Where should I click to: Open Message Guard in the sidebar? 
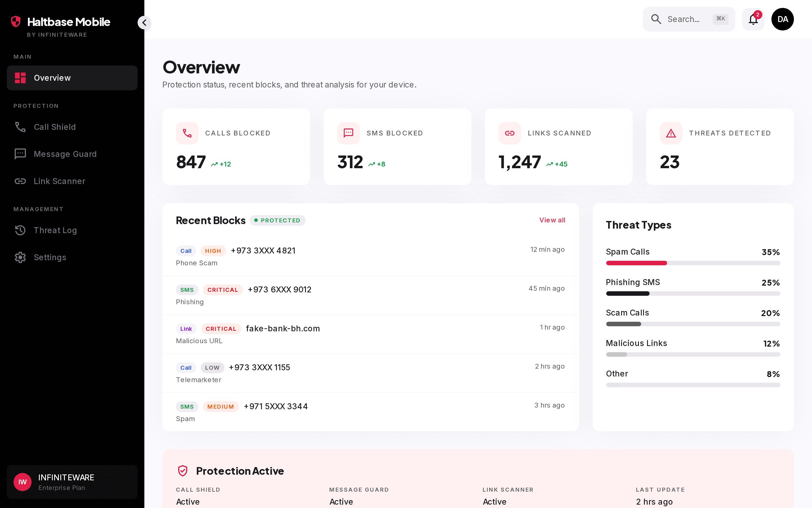tap(72, 154)
